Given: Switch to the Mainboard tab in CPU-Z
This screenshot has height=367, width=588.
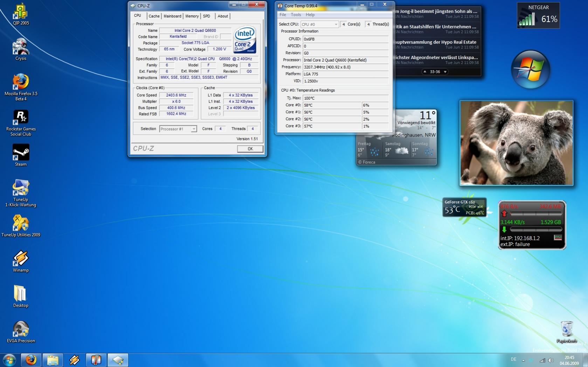Looking at the screenshot, I should point(172,16).
